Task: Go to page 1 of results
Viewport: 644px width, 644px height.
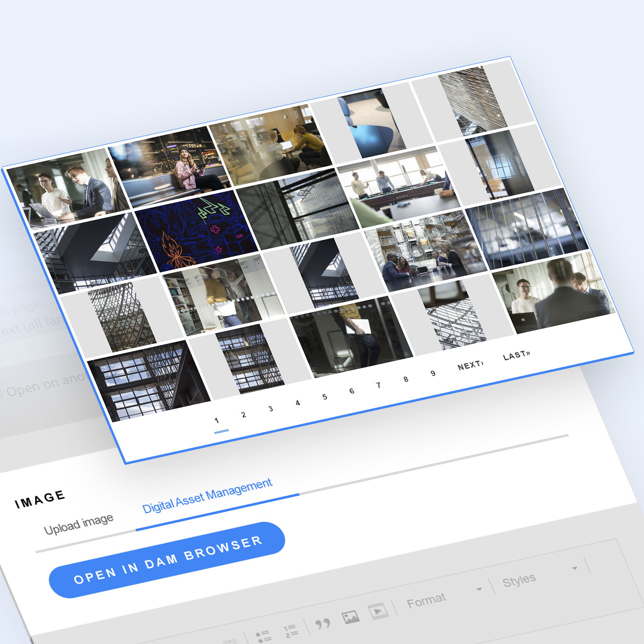Action: pyautogui.click(x=216, y=421)
